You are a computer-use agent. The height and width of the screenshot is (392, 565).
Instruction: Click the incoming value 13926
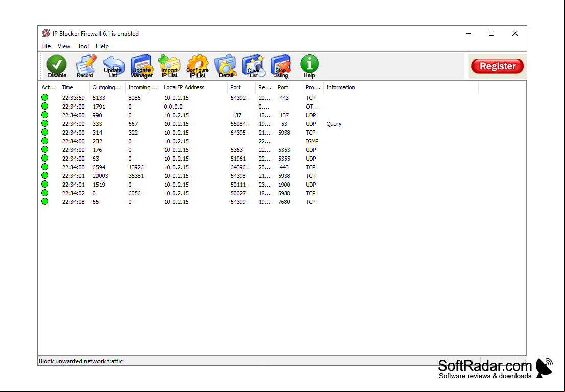(x=136, y=167)
